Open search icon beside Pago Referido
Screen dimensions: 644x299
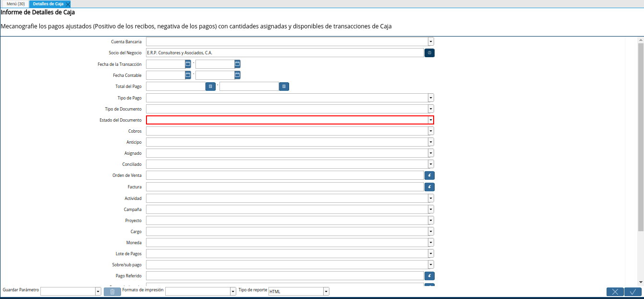[x=429, y=275]
